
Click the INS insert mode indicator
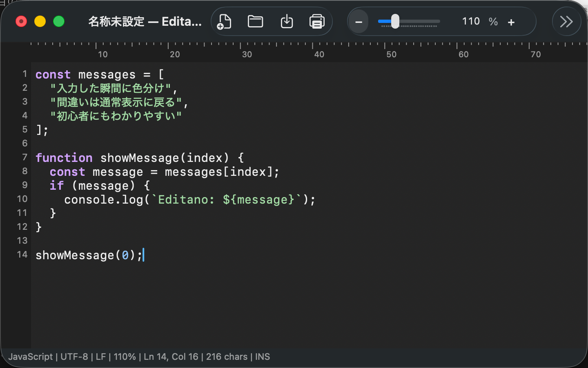pos(263,357)
